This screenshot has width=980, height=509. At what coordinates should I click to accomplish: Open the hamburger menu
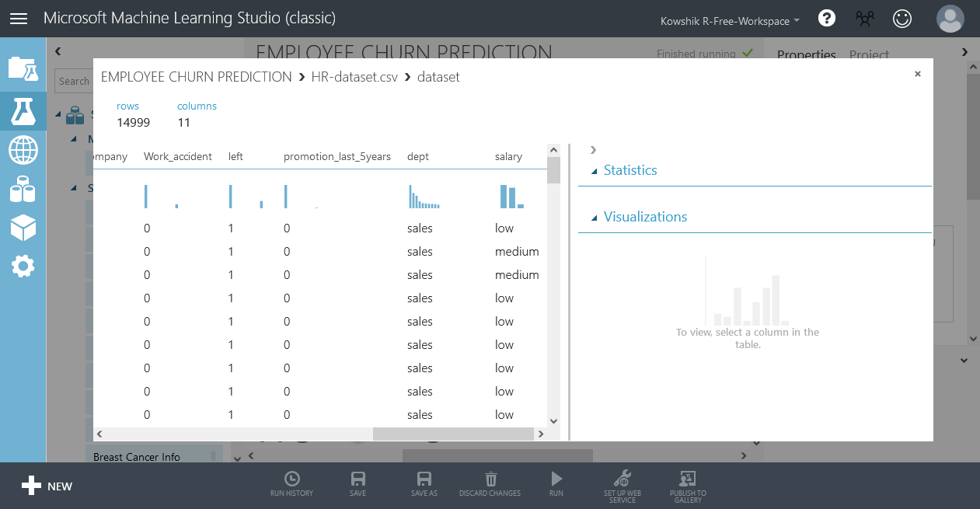click(18, 18)
